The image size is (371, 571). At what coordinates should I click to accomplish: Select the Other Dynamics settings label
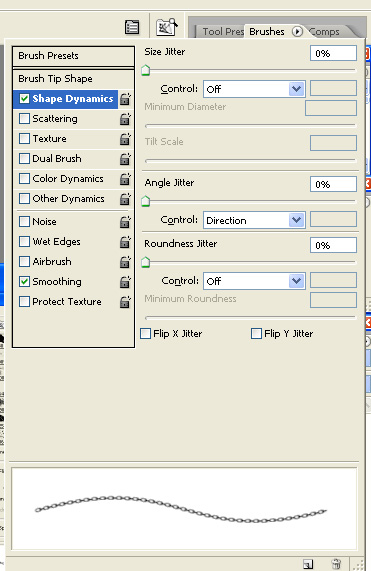coord(68,199)
